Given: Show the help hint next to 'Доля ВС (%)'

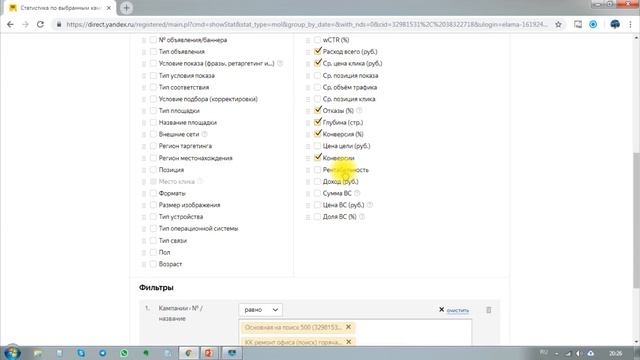Looking at the screenshot, I should click(x=362, y=217).
